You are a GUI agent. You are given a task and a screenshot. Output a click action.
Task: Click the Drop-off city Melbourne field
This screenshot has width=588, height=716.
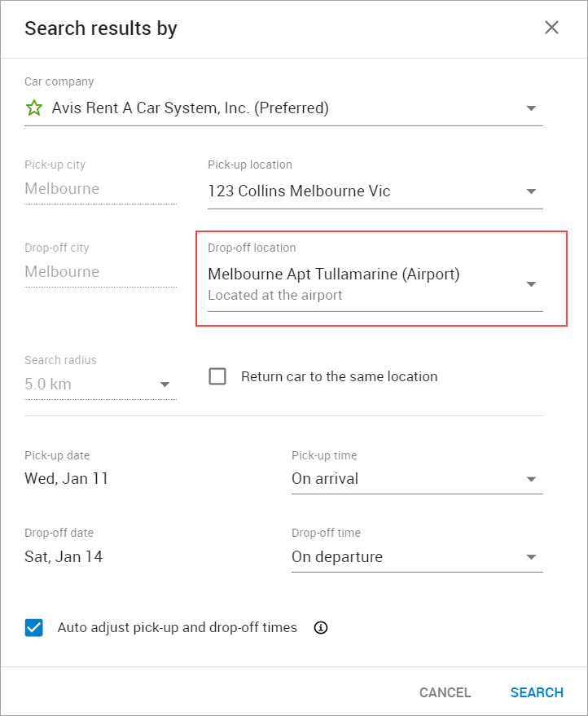pyautogui.click(x=100, y=272)
